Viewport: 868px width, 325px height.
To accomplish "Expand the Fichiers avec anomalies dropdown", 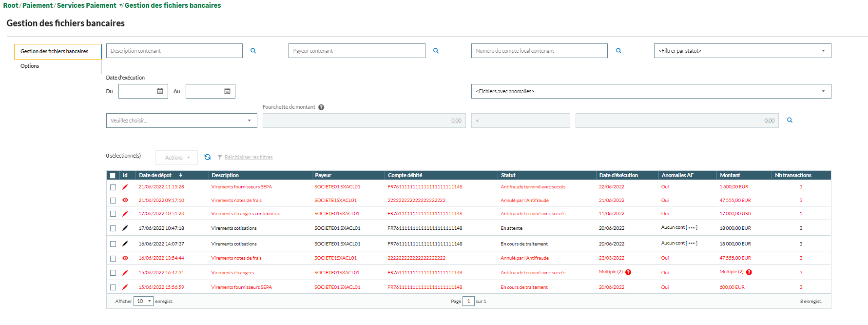I will (651, 91).
